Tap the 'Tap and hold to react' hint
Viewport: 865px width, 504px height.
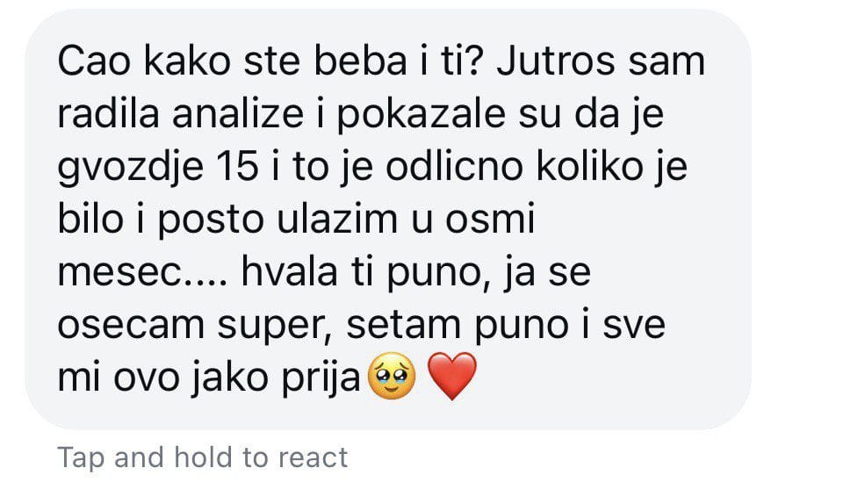pos(203,457)
